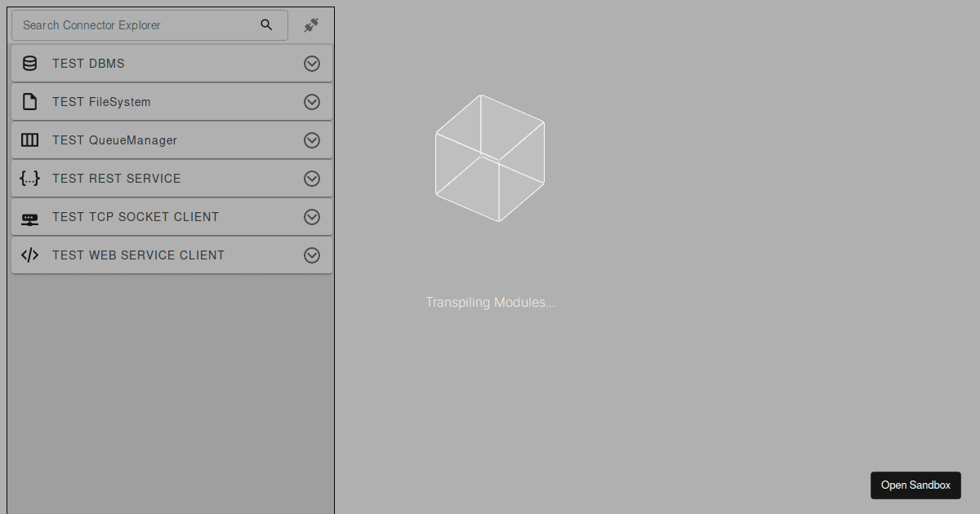This screenshot has height=514, width=980.
Task: Click the search magnifier icon
Action: pyautogui.click(x=266, y=24)
